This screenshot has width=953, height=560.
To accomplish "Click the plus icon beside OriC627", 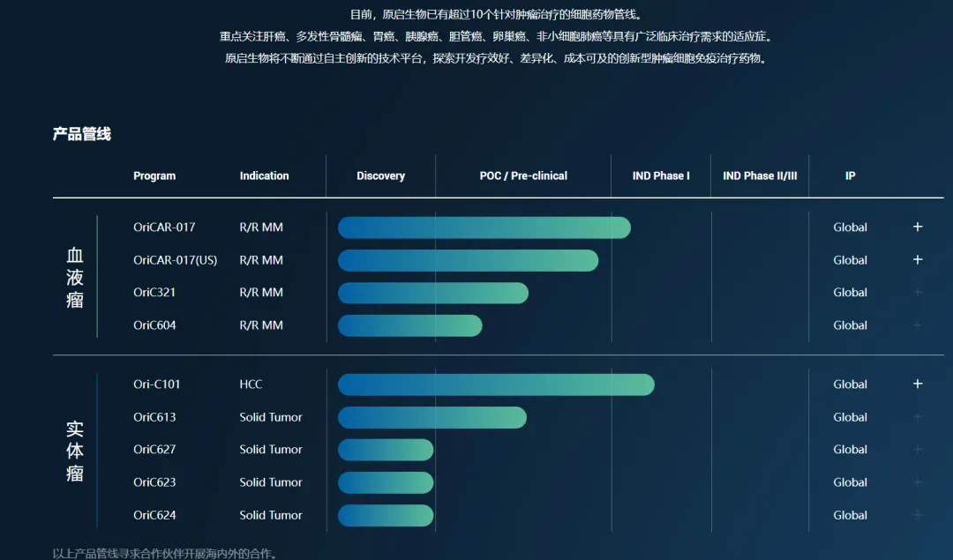I will (918, 450).
